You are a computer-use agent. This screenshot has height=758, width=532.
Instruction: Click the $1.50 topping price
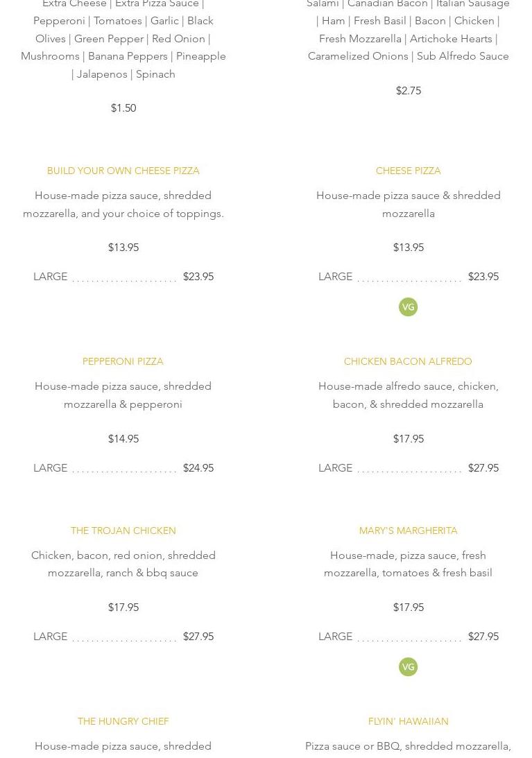[123, 108]
